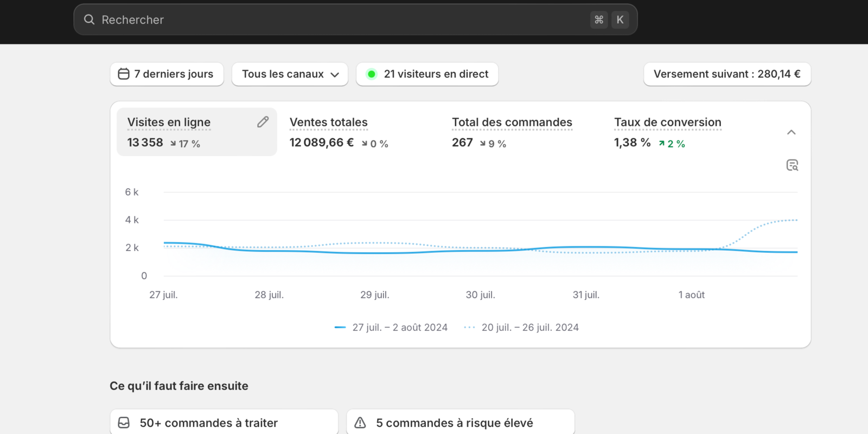Click the 13 358 visits value

tap(145, 143)
